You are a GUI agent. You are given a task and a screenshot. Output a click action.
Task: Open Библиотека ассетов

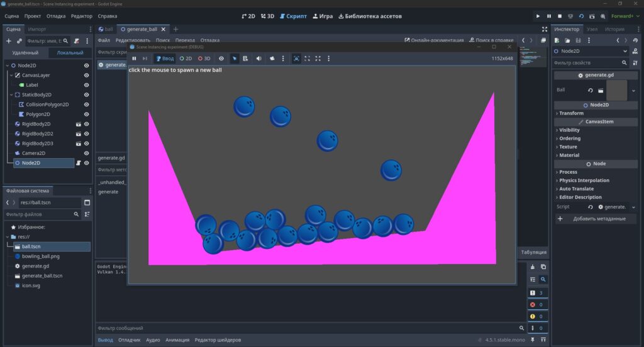pos(370,16)
